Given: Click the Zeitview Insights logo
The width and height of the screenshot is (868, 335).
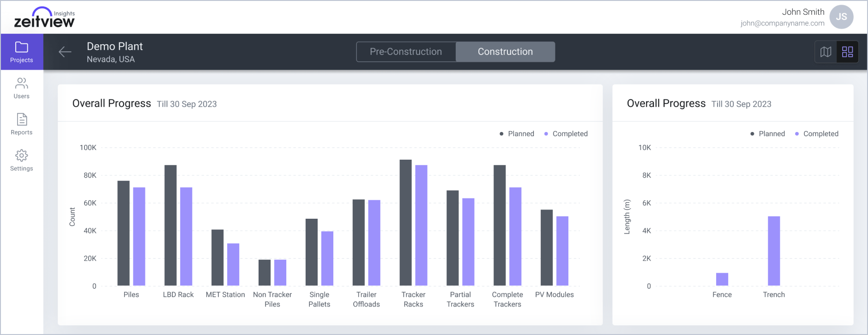Looking at the screenshot, I should [45, 18].
